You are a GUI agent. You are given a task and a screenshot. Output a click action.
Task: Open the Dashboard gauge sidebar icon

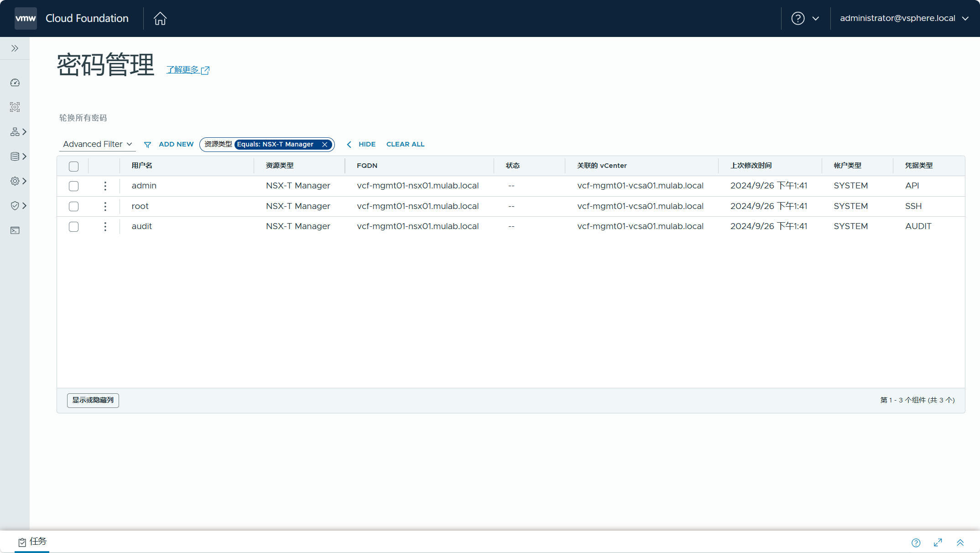coord(15,83)
